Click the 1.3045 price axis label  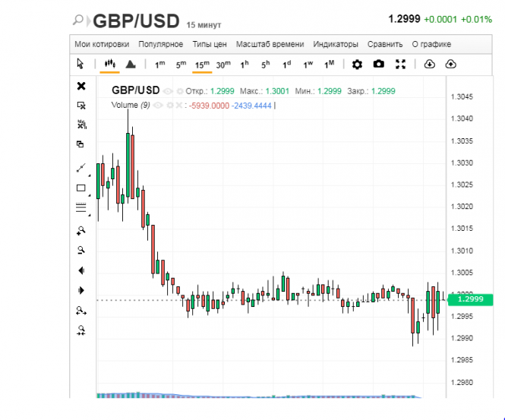[x=462, y=96]
